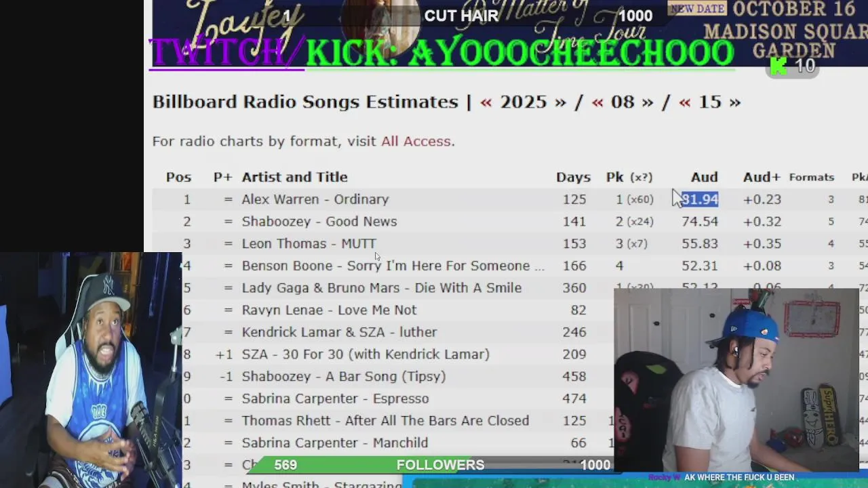This screenshot has height=488, width=868.
Task: Click peak value 3 (x7)
Action: point(631,243)
